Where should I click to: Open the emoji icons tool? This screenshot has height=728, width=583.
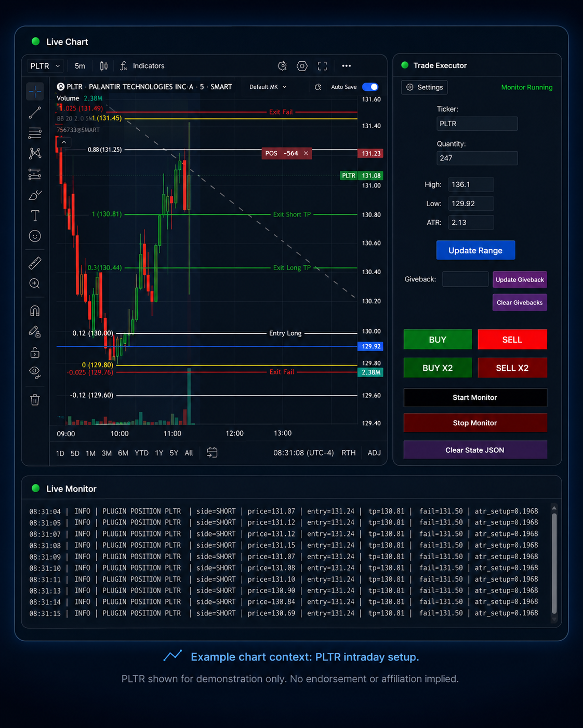pyautogui.click(x=35, y=236)
